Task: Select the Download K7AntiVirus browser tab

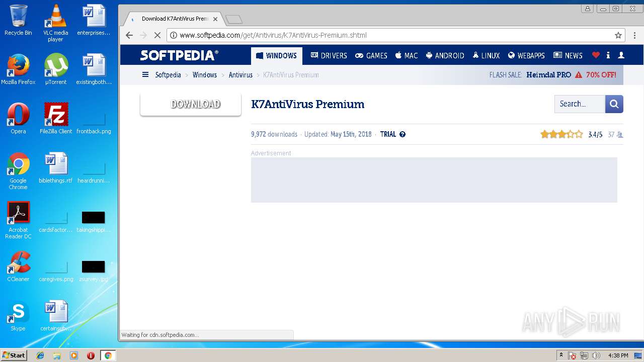Action: point(174,19)
